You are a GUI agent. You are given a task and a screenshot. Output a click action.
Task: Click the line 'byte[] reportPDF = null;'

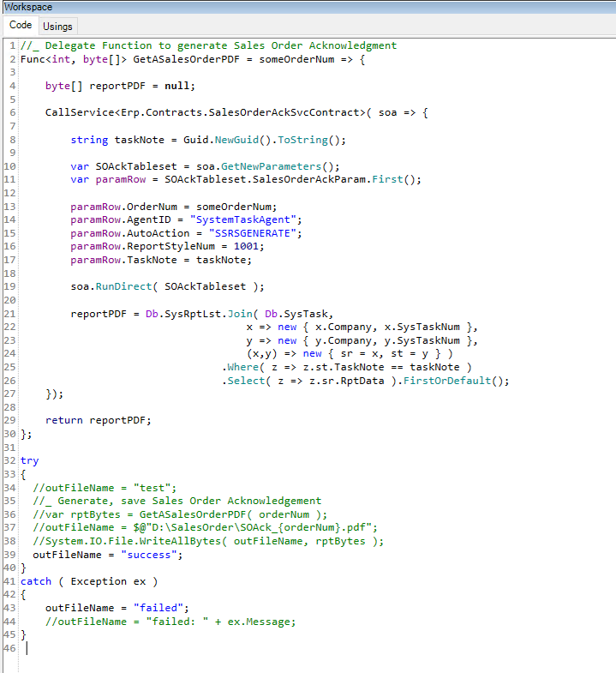[x=120, y=86]
